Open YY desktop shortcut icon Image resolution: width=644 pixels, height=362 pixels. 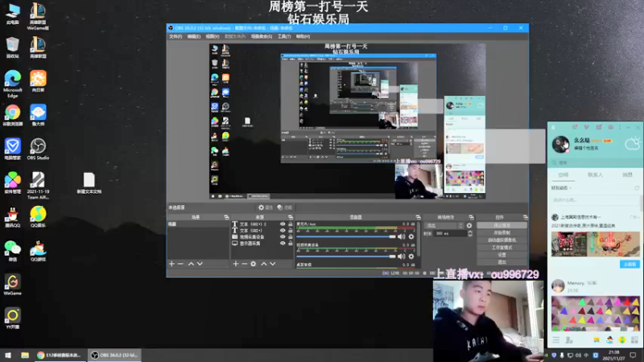click(12, 319)
